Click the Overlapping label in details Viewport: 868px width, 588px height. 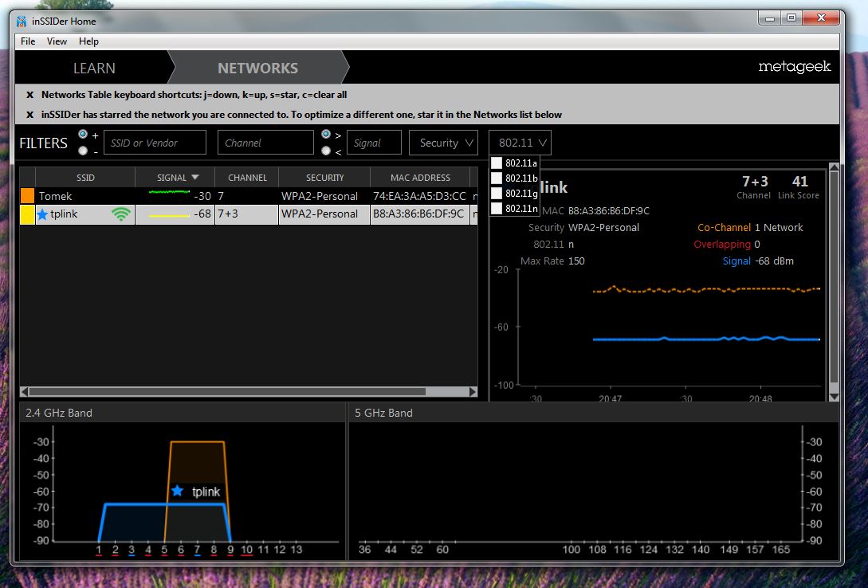coord(722,245)
